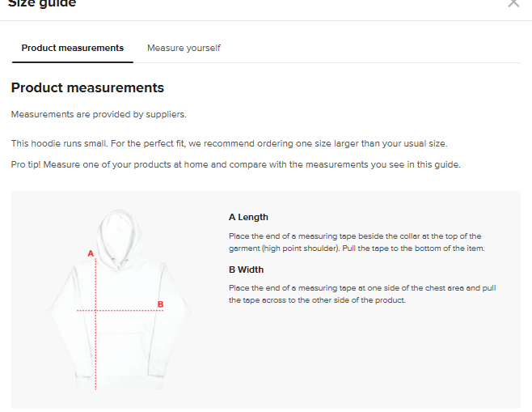Click the red B marker on hoodie
This screenshot has width=532, height=412.
160,304
